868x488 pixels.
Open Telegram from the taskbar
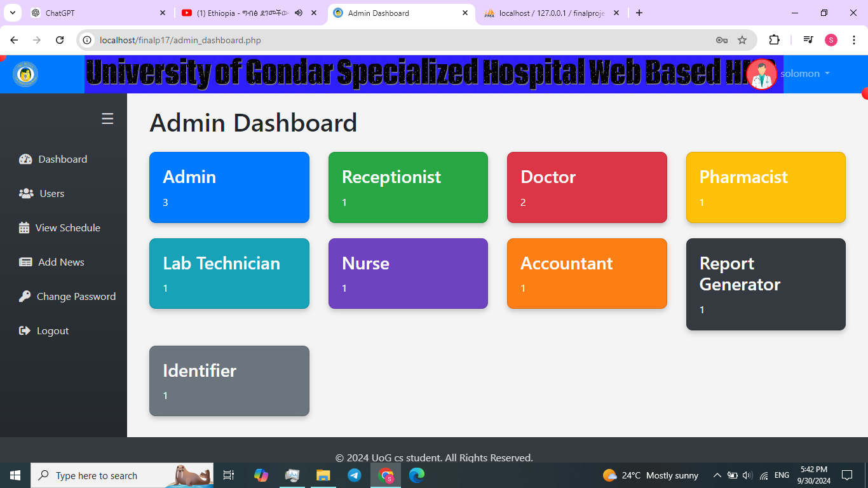click(355, 475)
